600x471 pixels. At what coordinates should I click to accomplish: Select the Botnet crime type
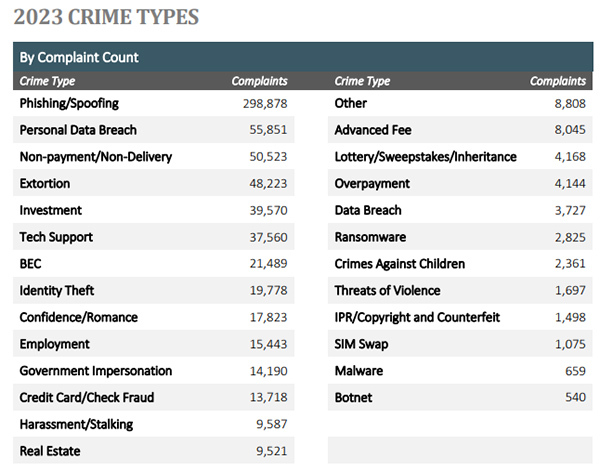(353, 398)
